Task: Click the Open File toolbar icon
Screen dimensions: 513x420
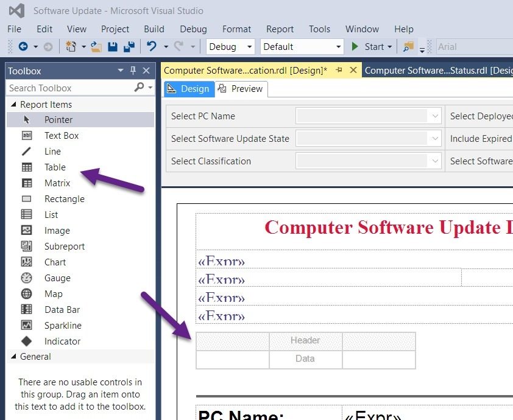Action: [x=96, y=47]
